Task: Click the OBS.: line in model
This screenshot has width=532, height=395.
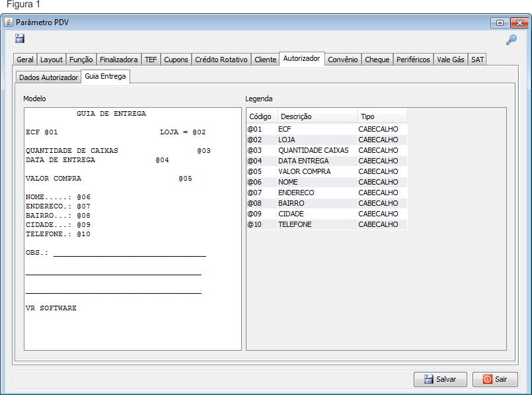Action: point(116,253)
